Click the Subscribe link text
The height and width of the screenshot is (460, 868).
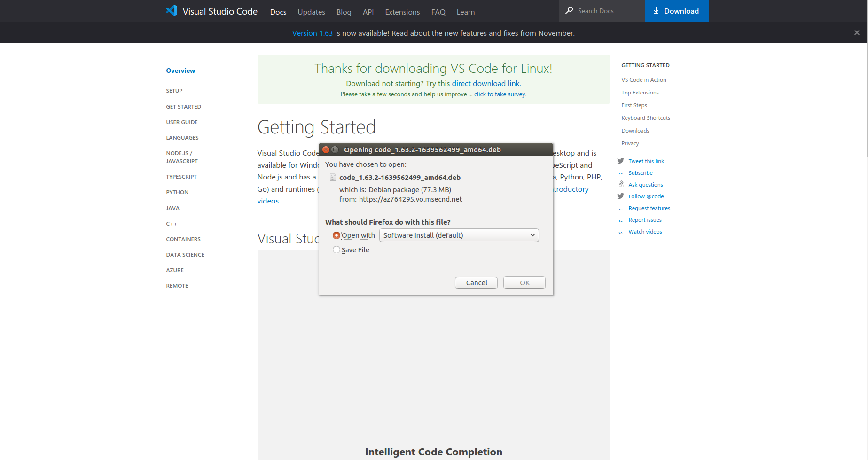[640, 173]
